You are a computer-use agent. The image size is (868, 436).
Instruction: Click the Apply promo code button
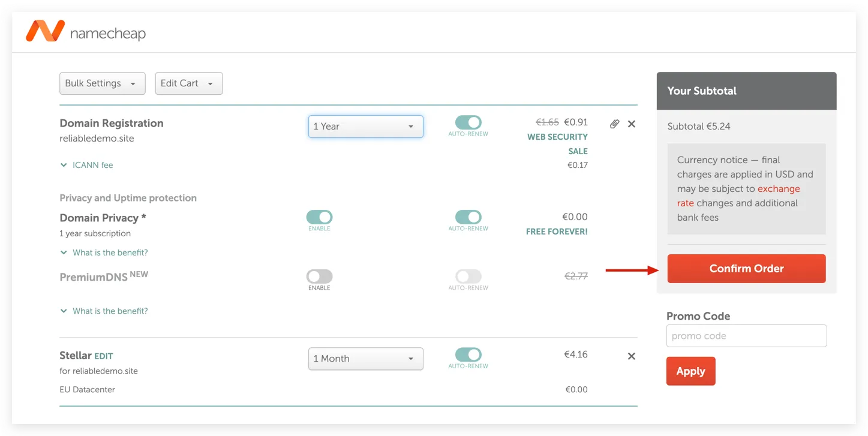691,371
